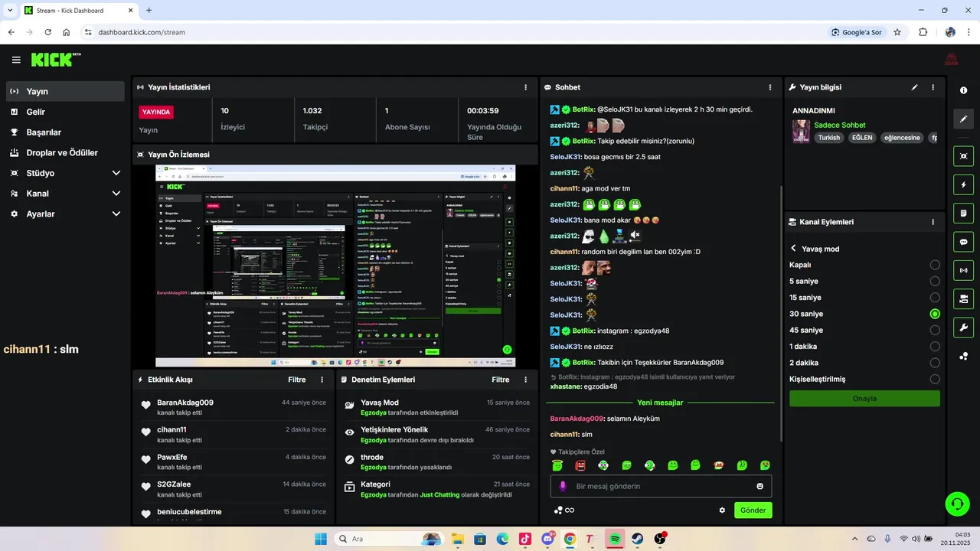Click the Yavaş Mod moderation log entry
Viewport: 980px width, 551px height.
pyautogui.click(x=437, y=407)
